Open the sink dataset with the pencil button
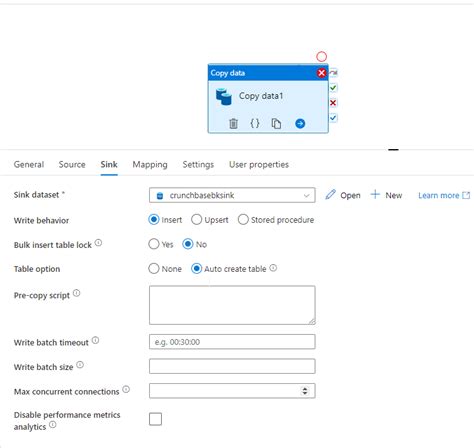 tap(343, 195)
